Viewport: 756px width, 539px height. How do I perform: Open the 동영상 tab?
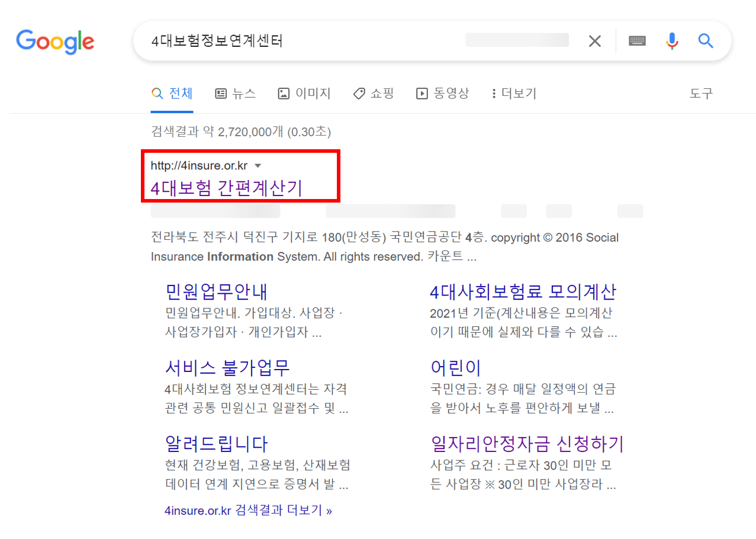442,94
